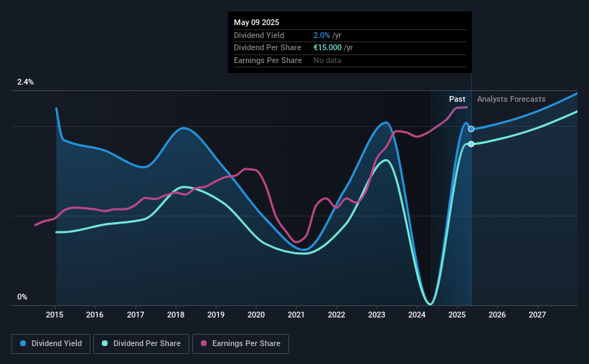Select the 2015 x-axis label
The height and width of the screenshot is (364, 589).
pyautogui.click(x=55, y=315)
